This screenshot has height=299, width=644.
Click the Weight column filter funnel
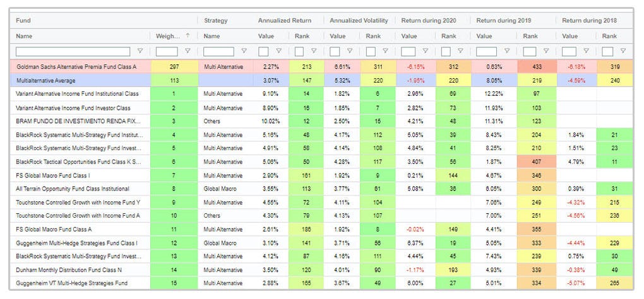coord(189,51)
